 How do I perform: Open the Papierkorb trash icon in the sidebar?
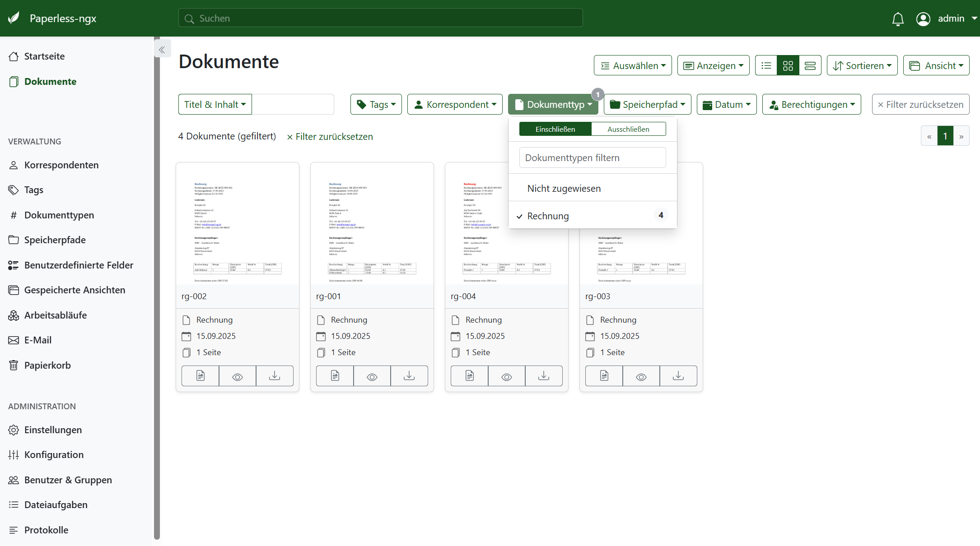pos(14,365)
